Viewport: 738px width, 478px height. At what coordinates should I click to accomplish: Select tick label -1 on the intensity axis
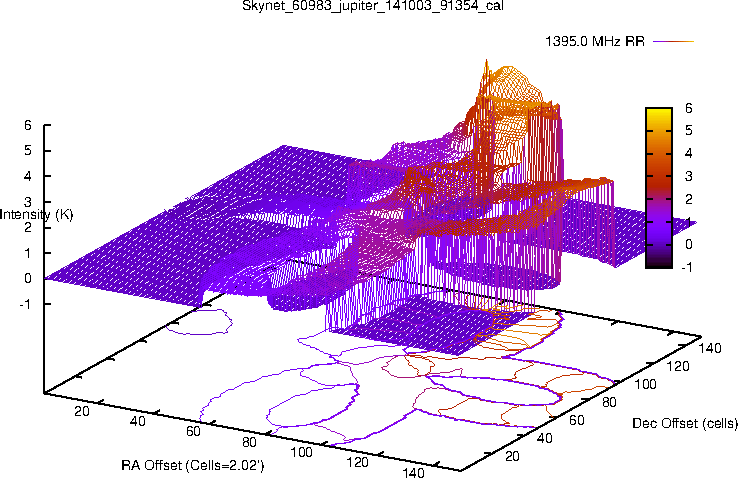pos(26,304)
